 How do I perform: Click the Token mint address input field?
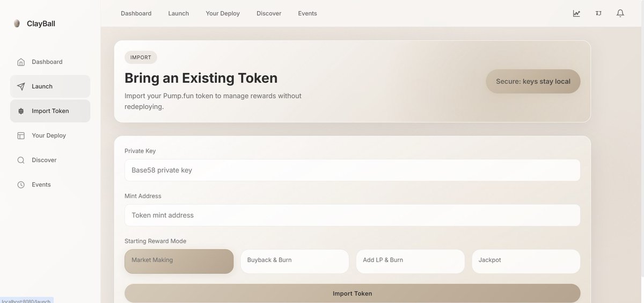click(353, 215)
